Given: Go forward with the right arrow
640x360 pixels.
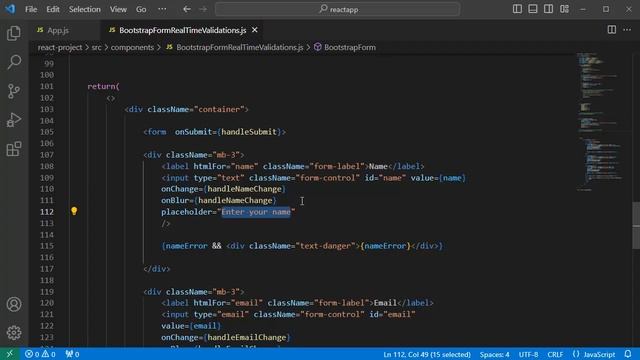Looking at the screenshot, I should pyautogui.click(x=203, y=9).
